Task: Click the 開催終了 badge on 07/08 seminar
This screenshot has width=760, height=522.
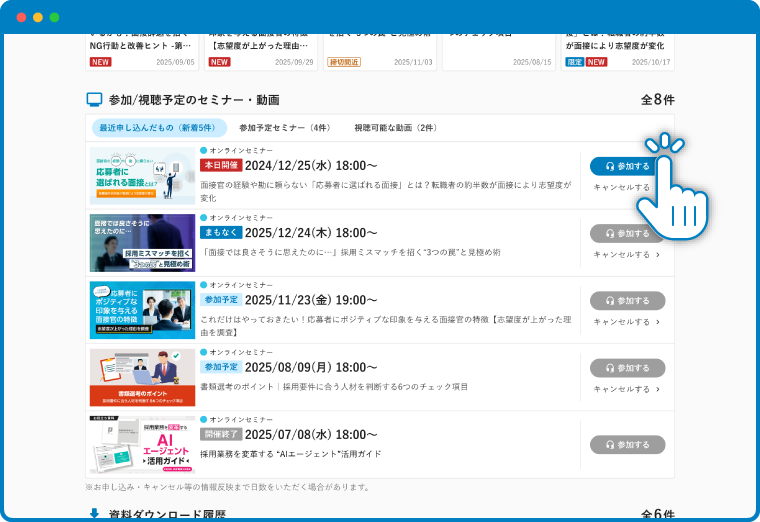Action: pyautogui.click(x=221, y=435)
